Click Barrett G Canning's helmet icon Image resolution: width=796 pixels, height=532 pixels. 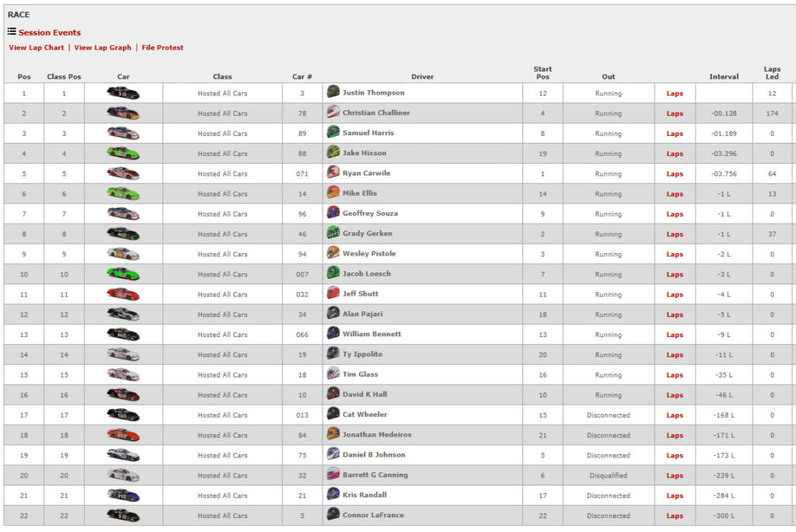[x=333, y=475]
